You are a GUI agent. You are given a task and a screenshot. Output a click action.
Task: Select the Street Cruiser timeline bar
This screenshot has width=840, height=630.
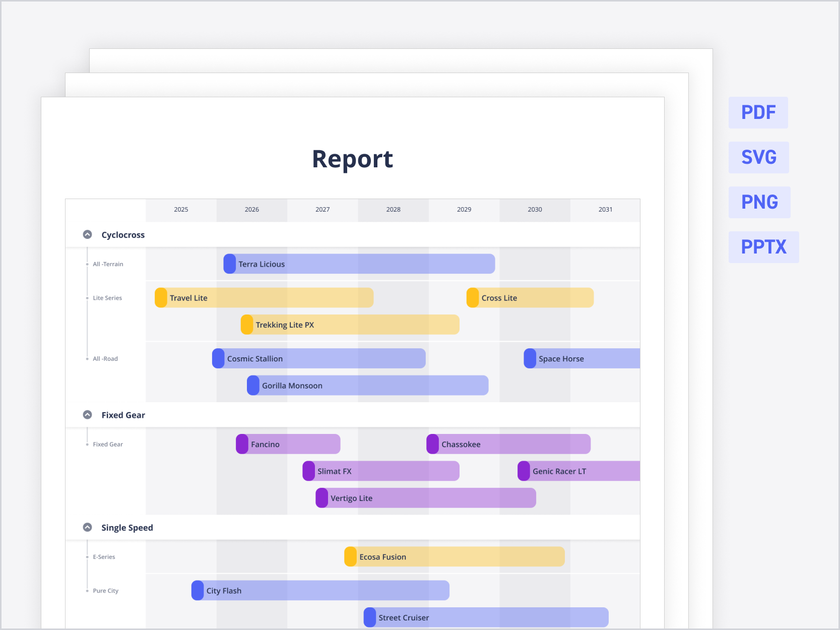[x=486, y=617]
